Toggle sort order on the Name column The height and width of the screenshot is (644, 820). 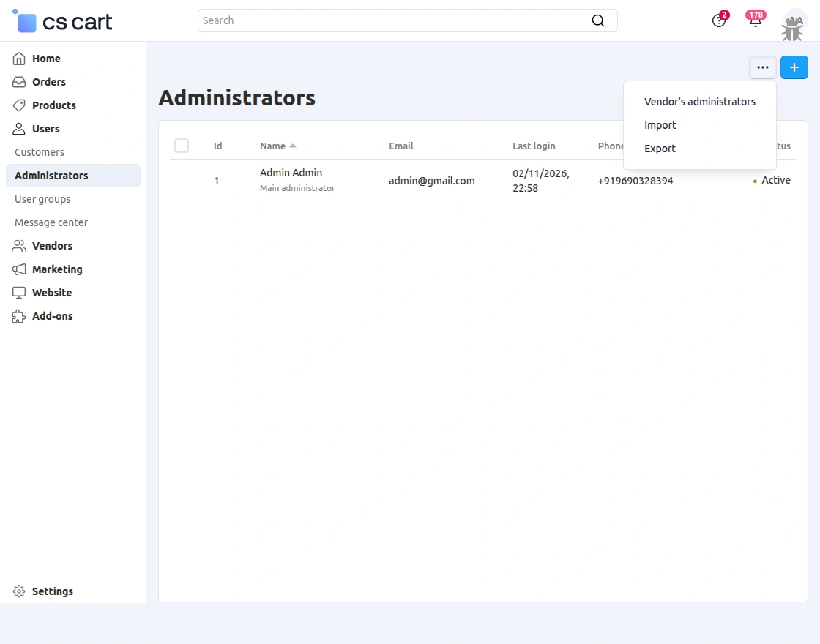click(277, 146)
